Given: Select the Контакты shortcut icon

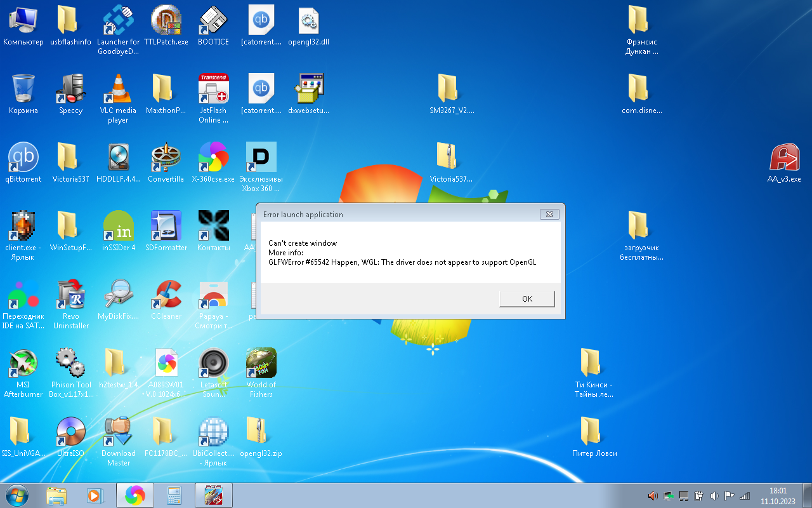Looking at the screenshot, I should click(214, 232).
